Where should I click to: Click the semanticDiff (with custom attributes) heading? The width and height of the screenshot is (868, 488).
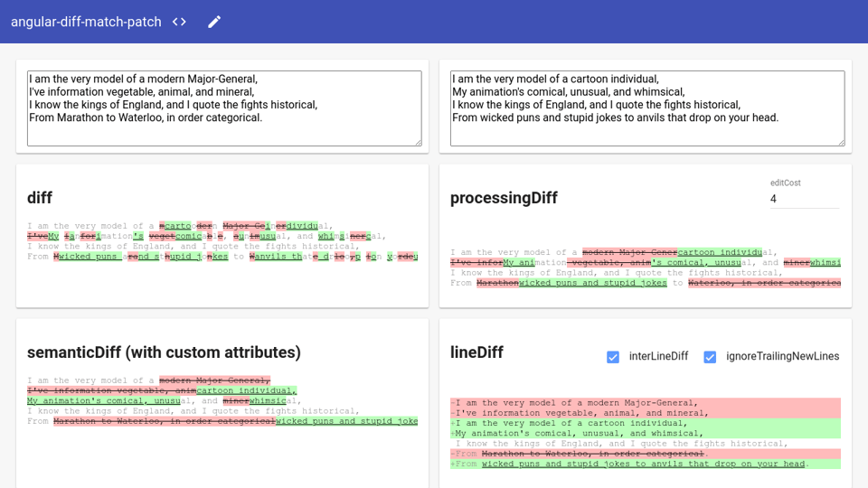tap(164, 352)
